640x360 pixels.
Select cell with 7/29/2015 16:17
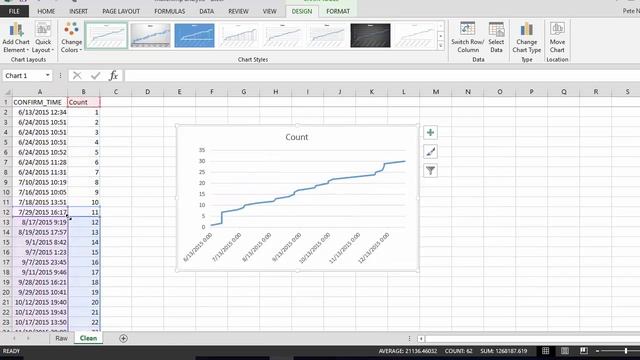click(40, 212)
